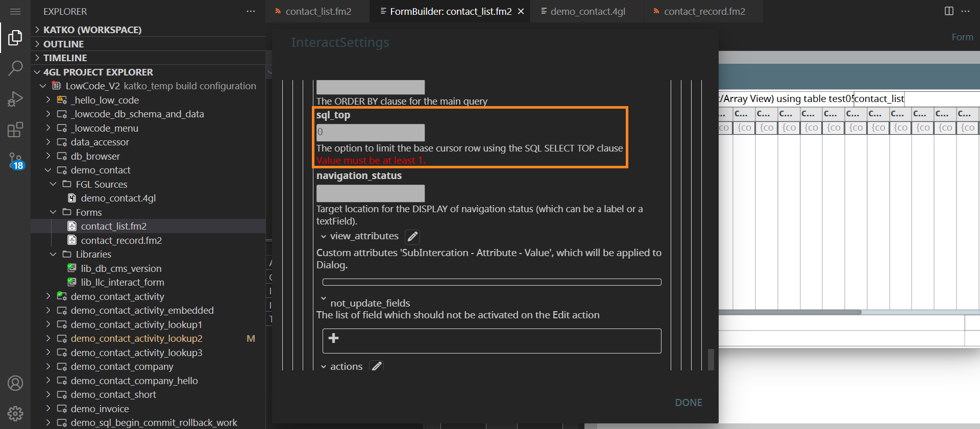Click plus icon to add not_update_fields
Image resolution: width=980 pixels, height=429 pixels.
point(334,339)
